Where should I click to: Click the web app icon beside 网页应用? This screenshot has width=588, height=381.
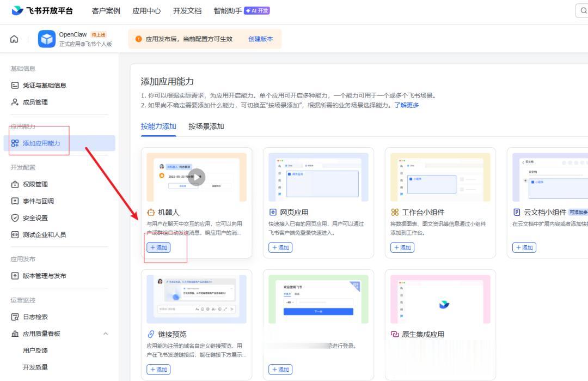[273, 213]
